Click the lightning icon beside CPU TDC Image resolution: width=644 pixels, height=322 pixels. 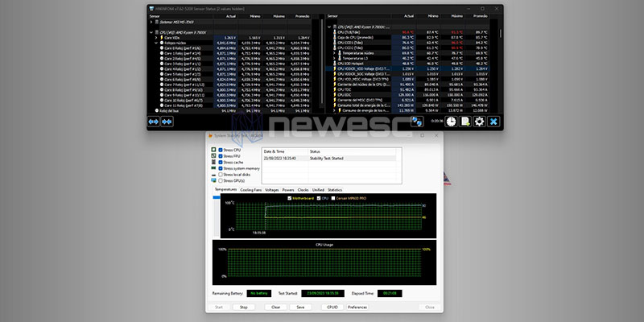pos(335,89)
